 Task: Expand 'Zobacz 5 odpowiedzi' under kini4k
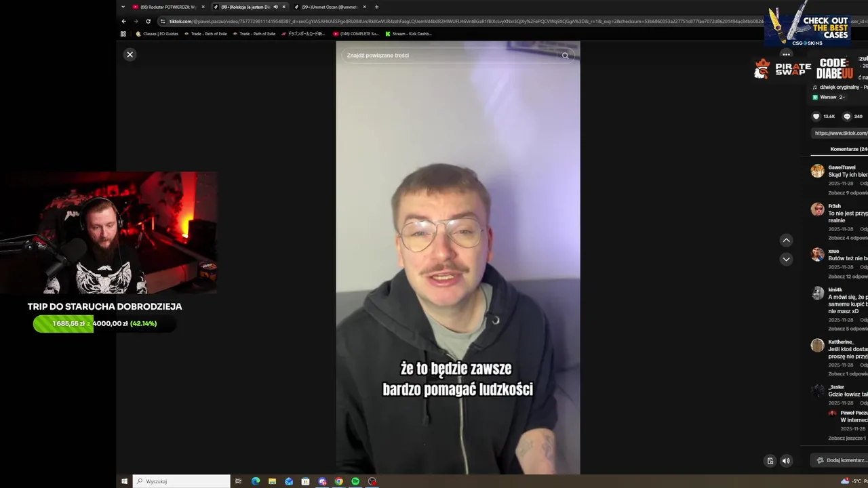pos(848,329)
